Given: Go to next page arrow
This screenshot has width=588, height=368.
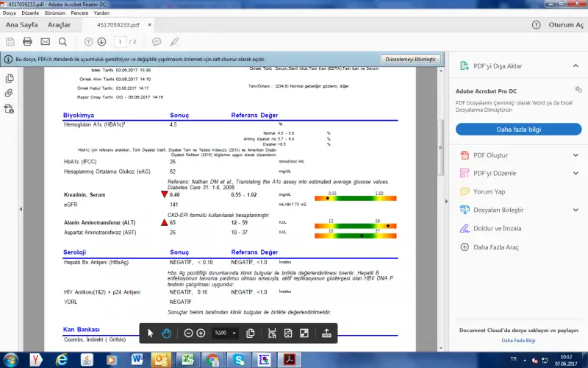Looking at the screenshot, I should coord(101,41).
